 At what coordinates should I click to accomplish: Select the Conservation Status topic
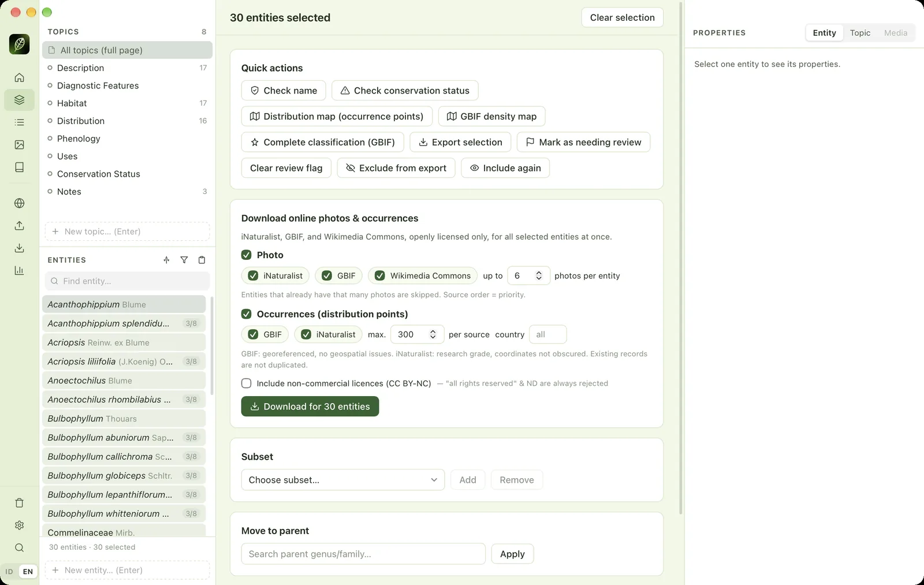[x=99, y=174]
